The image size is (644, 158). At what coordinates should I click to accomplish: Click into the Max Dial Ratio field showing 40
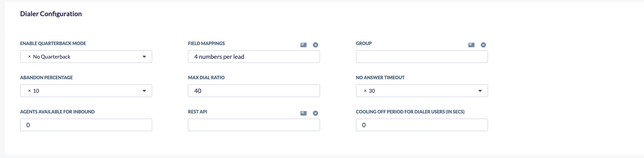click(254, 91)
